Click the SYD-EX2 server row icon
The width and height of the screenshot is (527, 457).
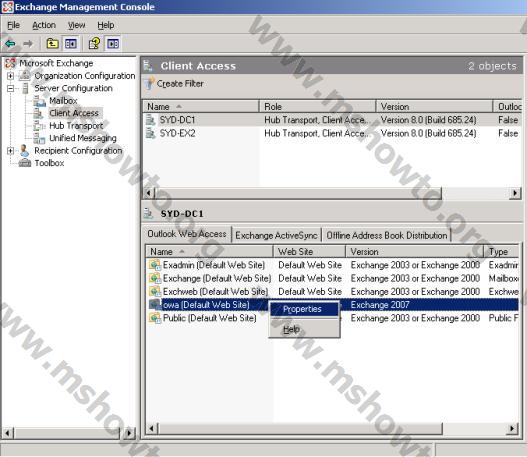(x=151, y=133)
